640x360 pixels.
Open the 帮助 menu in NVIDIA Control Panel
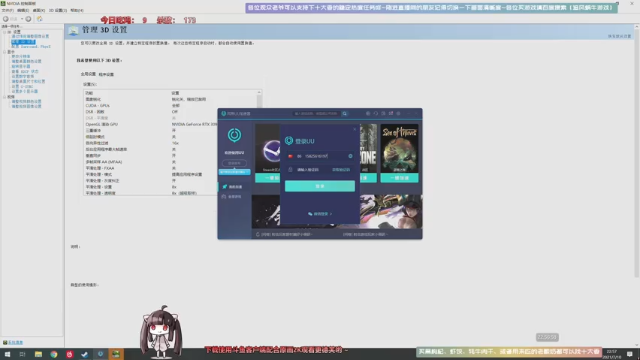tap(77, 10)
